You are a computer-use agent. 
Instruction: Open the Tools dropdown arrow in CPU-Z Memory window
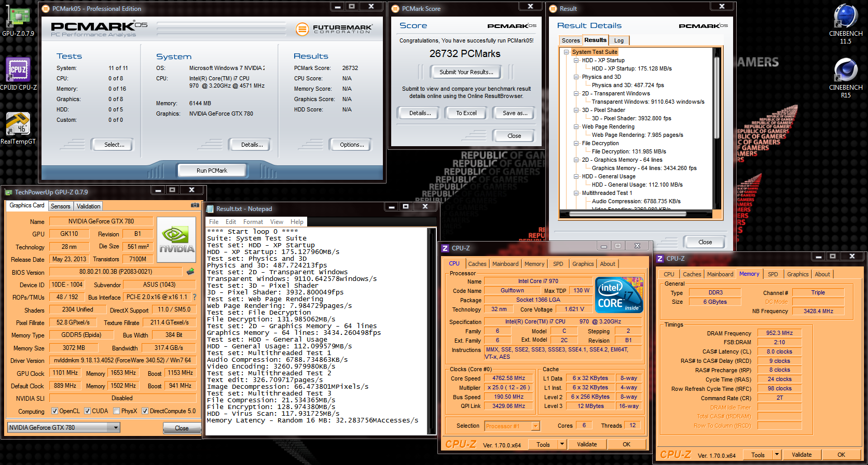tap(777, 455)
